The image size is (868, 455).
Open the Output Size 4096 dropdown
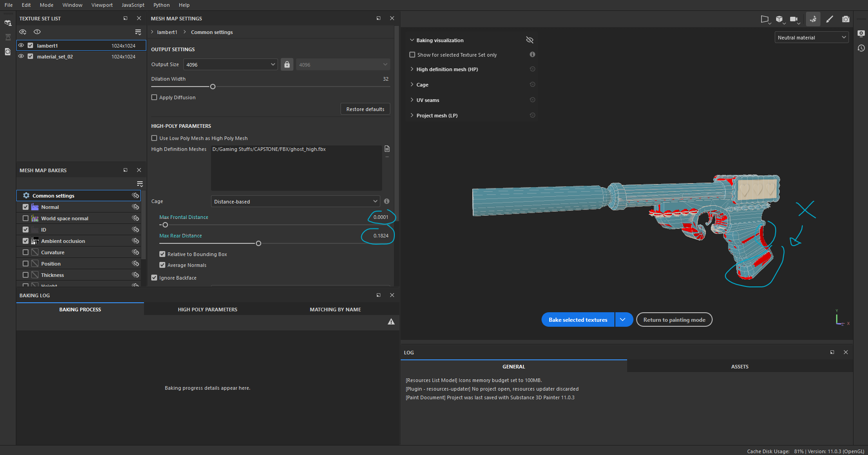click(230, 65)
